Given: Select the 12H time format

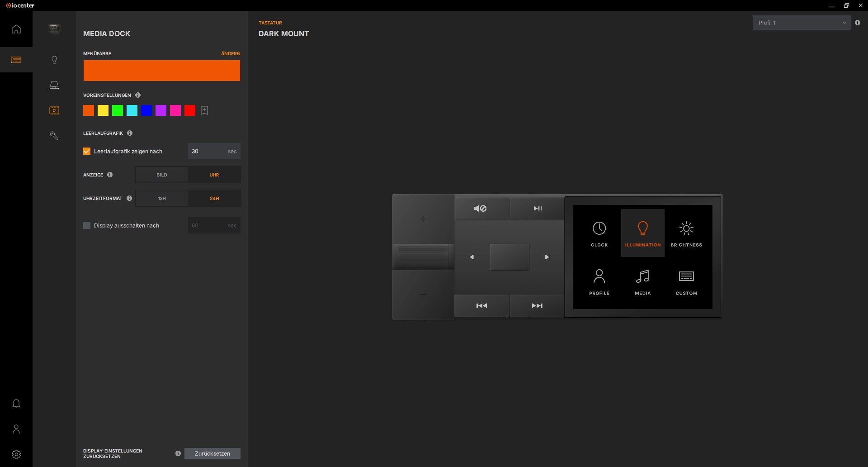Looking at the screenshot, I should pos(162,199).
